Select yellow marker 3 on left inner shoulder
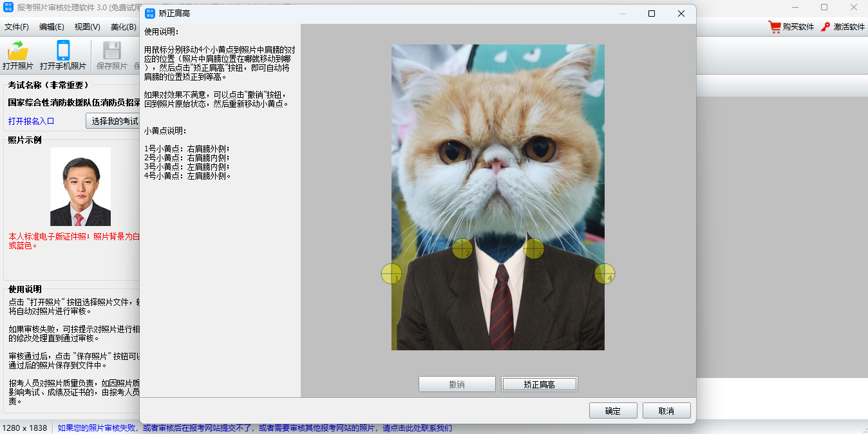The height and width of the screenshot is (434, 868). 534,249
